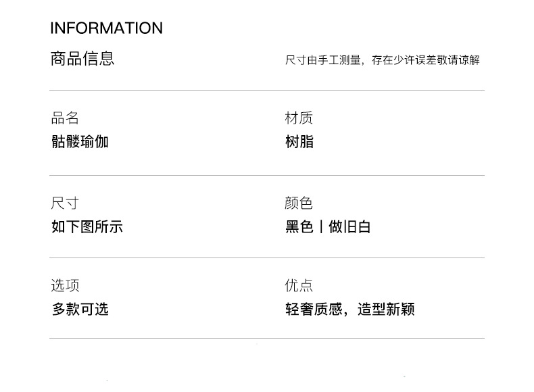Click the size value 如下图所示

pos(87,227)
